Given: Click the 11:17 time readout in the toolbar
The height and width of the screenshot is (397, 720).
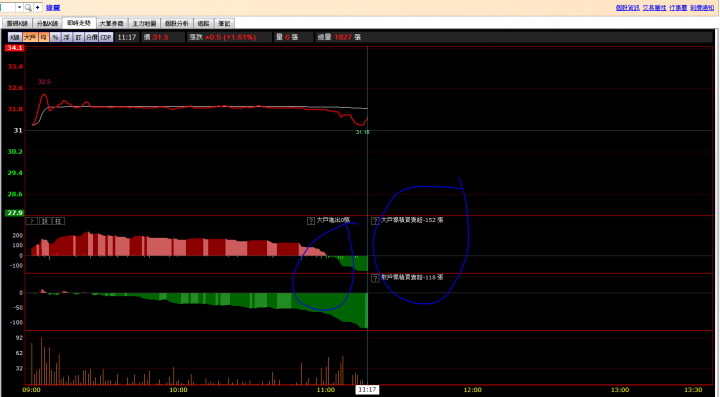Looking at the screenshot, I should [x=127, y=37].
